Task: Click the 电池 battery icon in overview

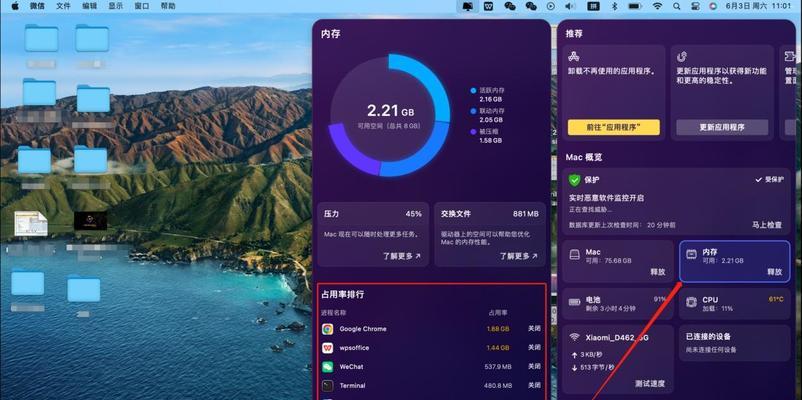Action: click(x=574, y=302)
